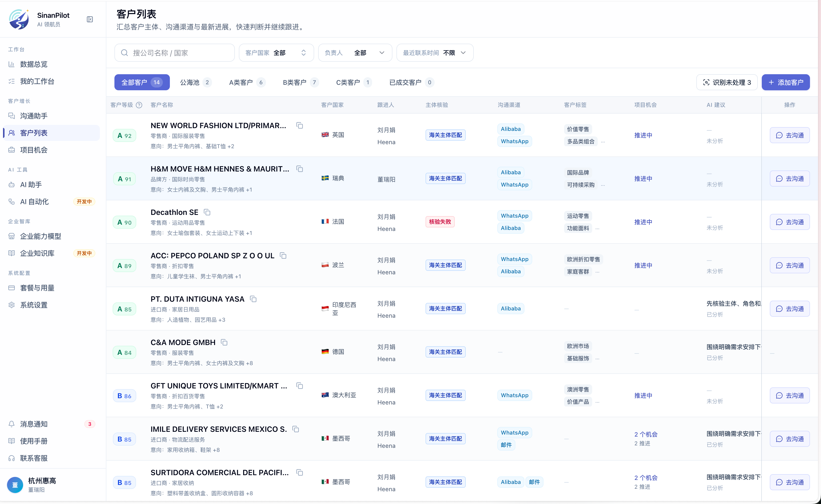Copy ACC: PEPCO POLAND name icon
Viewport: 821px width, 504px height.
tap(283, 255)
